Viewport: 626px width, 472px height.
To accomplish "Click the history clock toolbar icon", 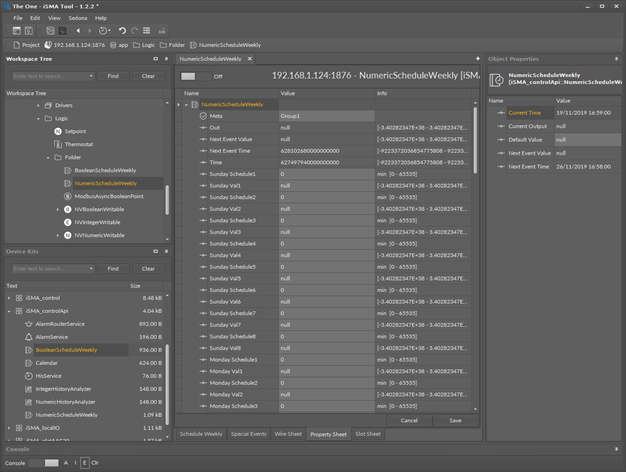I will click(x=102, y=31).
